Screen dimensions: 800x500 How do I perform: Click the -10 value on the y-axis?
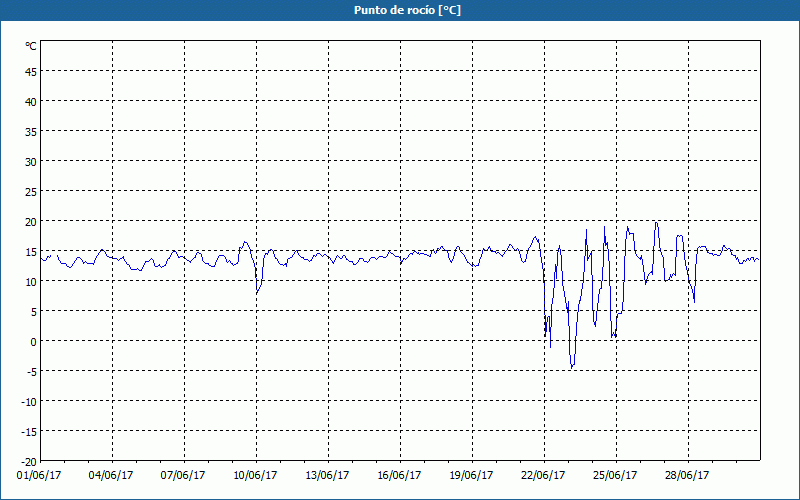tap(29, 402)
